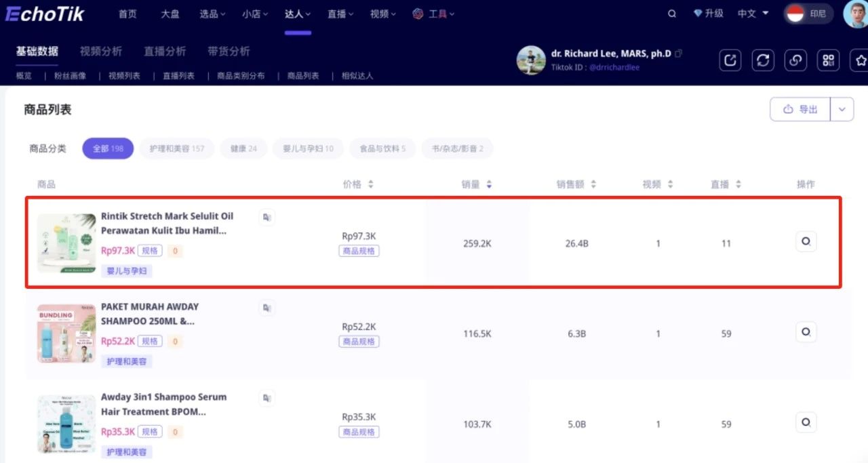Click the refresh data icon button
Image resolution: width=868 pixels, height=463 pixels.
pos(763,60)
